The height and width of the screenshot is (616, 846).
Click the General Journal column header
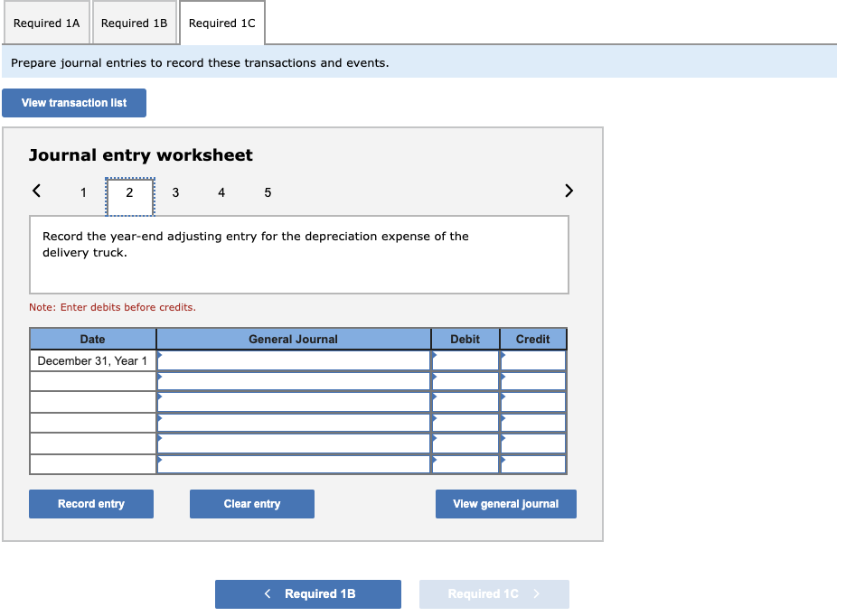tap(294, 340)
